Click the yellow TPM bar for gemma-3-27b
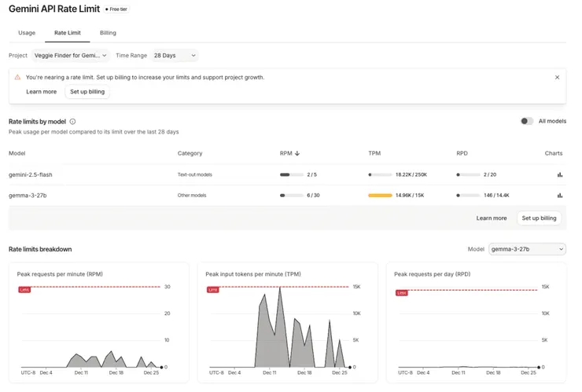The width and height of the screenshot is (582, 392). click(x=380, y=196)
